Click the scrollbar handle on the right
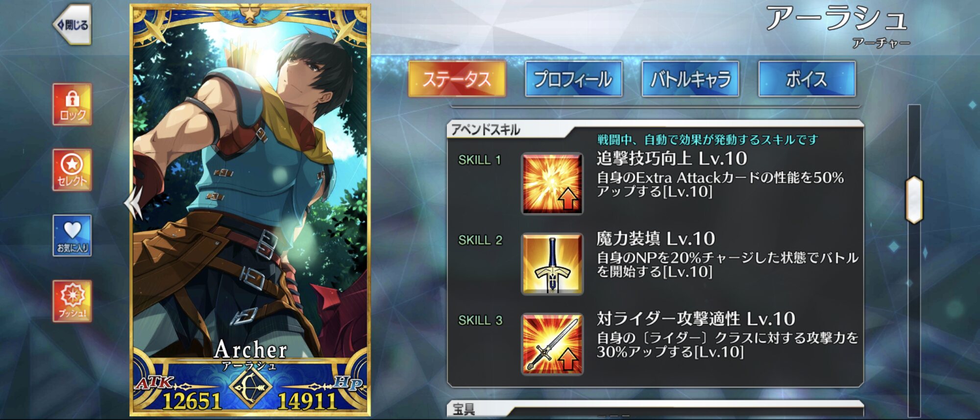The width and height of the screenshot is (980, 420). point(914,200)
